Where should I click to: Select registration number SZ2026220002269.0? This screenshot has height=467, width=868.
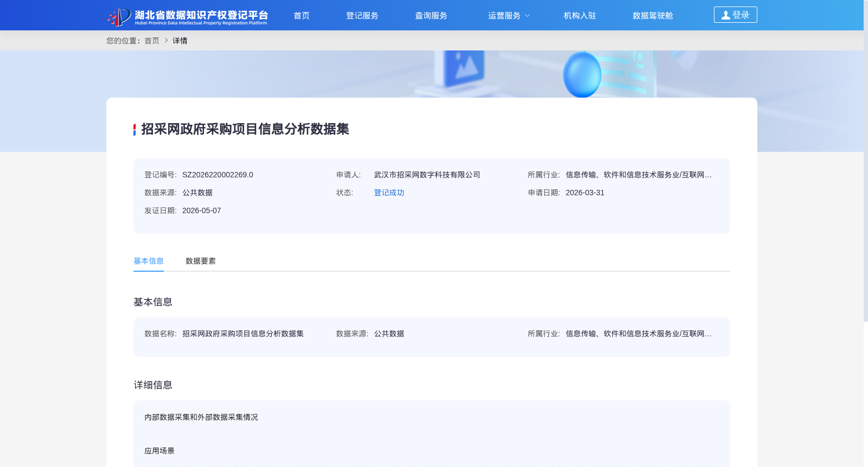click(x=218, y=175)
